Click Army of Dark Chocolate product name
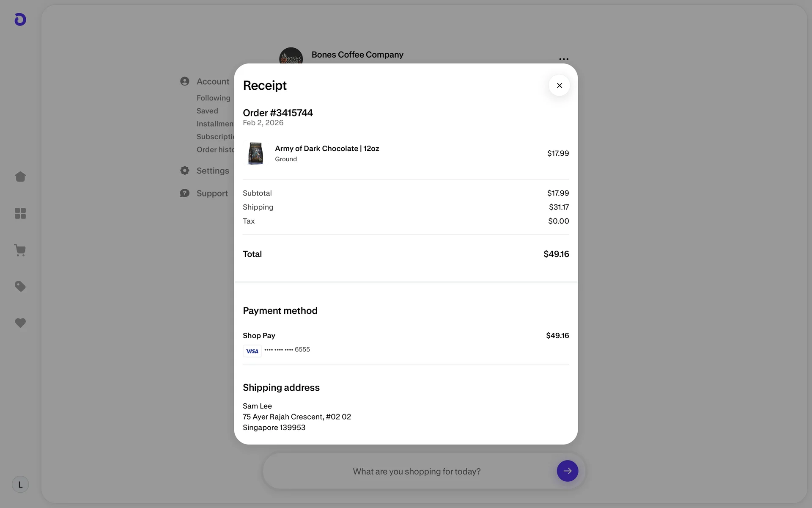This screenshot has height=508, width=812. [326, 149]
